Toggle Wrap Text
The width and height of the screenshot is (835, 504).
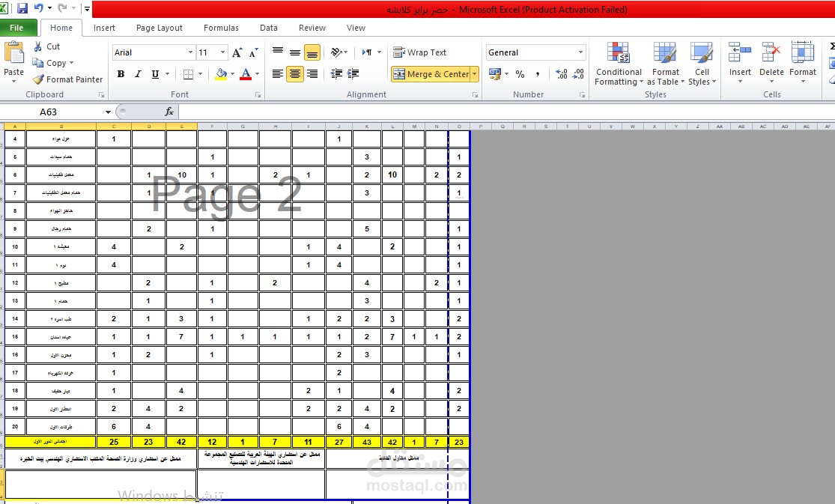pos(419,52)
